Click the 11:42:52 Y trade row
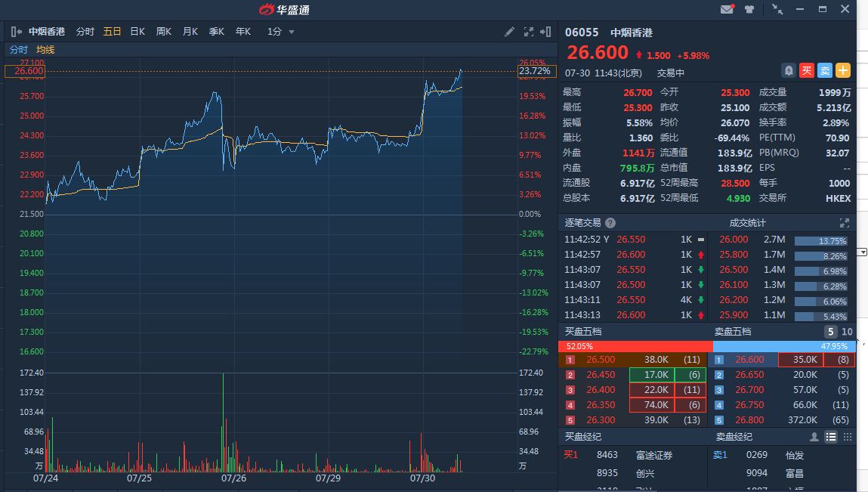Image resolution: width=868 pixels, height=492 pixels. 635,240
